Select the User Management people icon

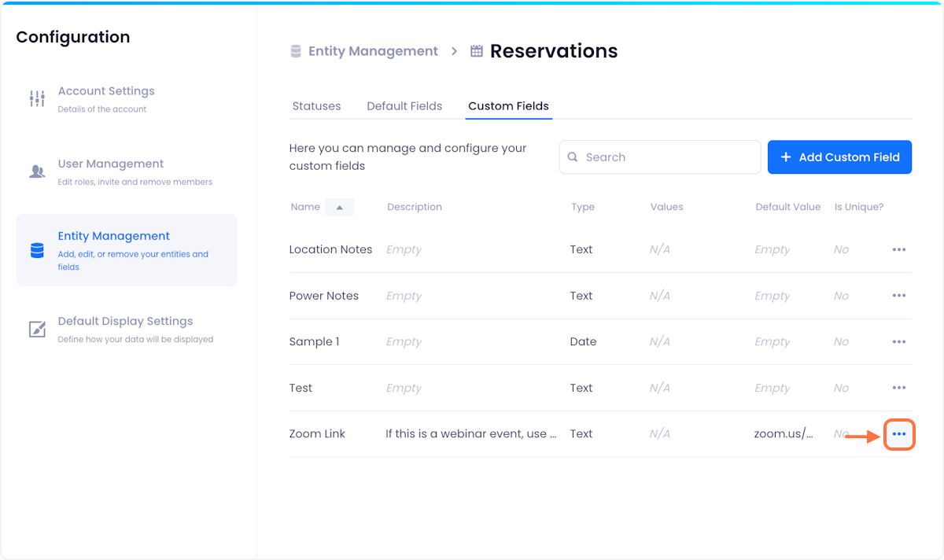(x=37, y=171)
